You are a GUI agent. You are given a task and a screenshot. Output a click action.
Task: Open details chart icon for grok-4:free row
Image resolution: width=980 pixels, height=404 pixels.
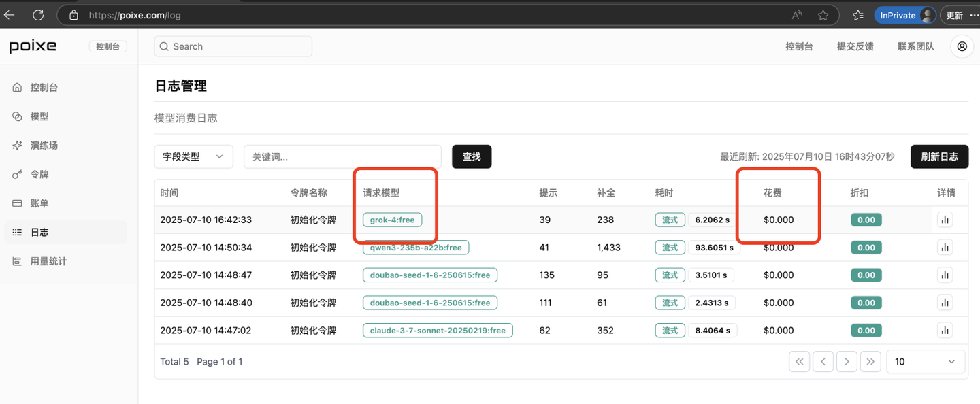point(945,220)
